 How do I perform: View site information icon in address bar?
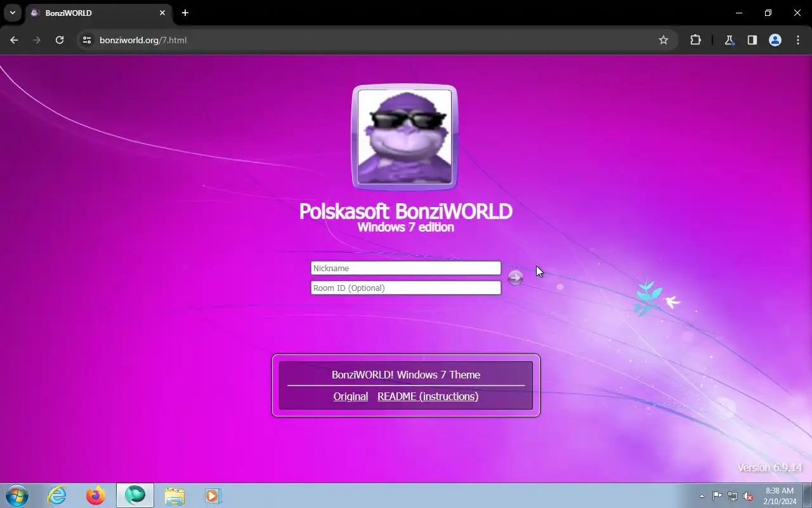88,40
